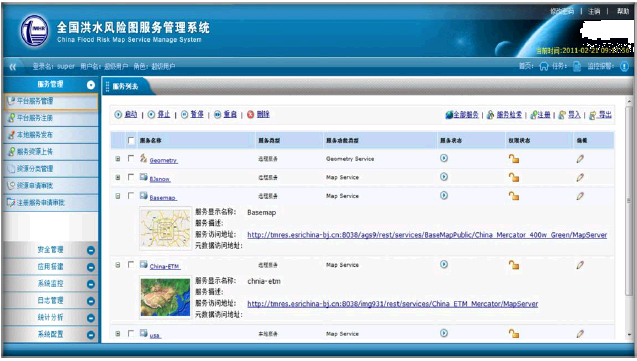Click the edit pencil icon for Geometry
Viewport: 637px width, 361px height.
coord(580,159)
